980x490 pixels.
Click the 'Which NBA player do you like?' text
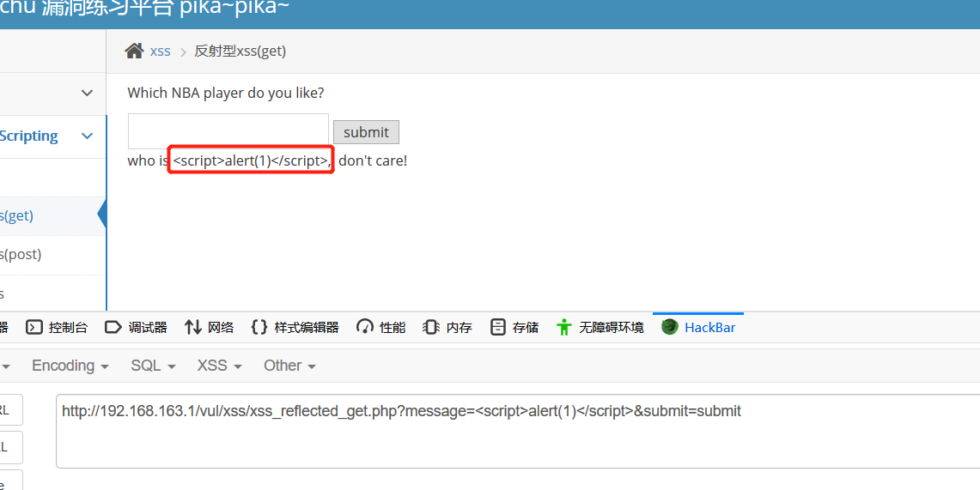point(226,93)
